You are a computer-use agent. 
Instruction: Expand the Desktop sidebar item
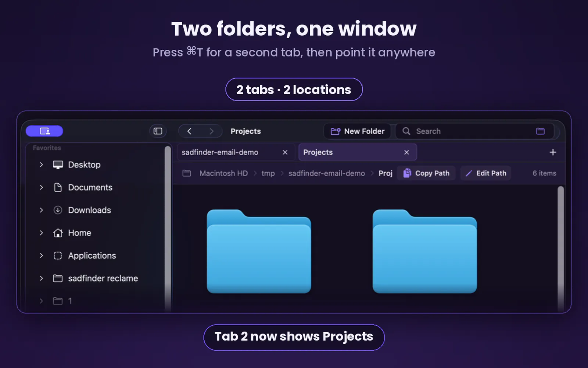[x=41, y=164]
